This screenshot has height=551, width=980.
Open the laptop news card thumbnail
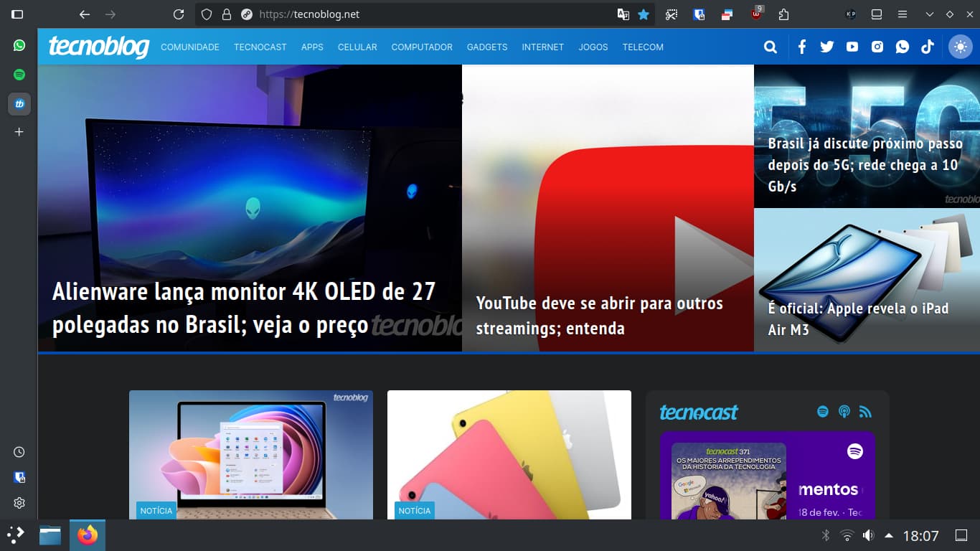point(251,455)
